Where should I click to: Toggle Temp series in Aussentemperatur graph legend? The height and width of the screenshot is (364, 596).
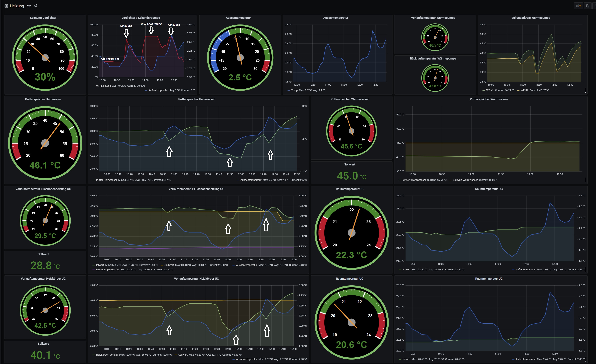294,90
